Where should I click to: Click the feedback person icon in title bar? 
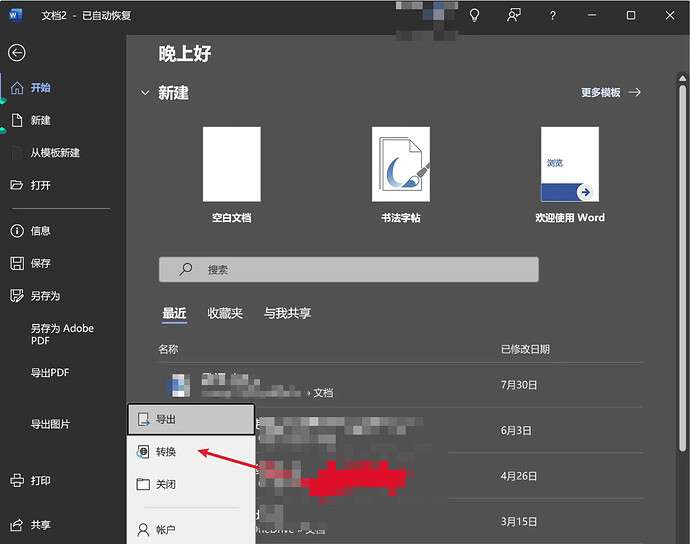click(514, 15)
